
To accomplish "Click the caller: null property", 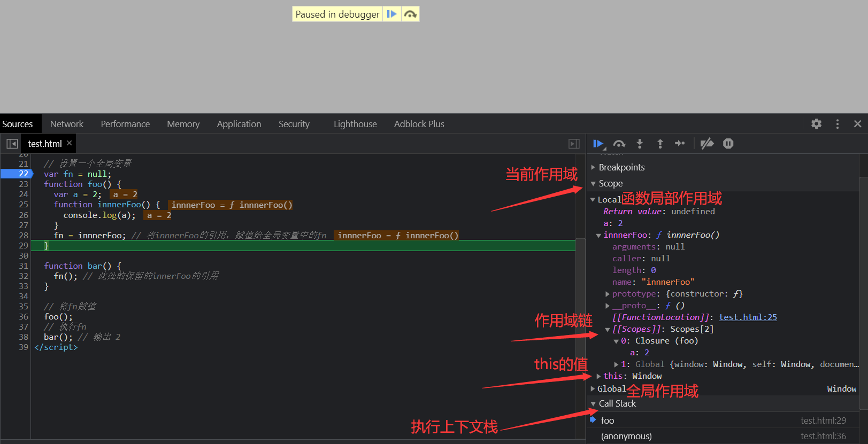I will click(x=641, y=259).
